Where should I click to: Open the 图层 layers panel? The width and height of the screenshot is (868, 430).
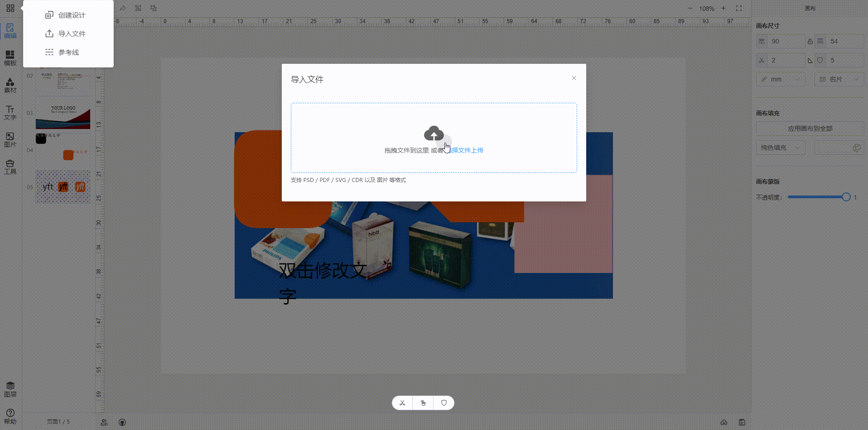point(10,389)
